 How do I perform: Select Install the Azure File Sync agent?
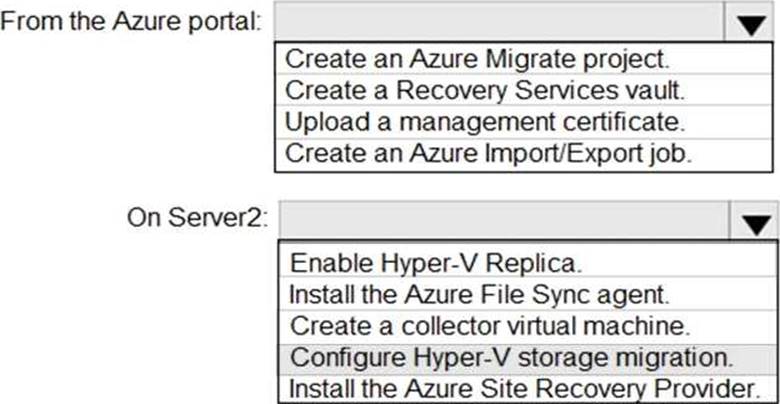click(479, 295)
